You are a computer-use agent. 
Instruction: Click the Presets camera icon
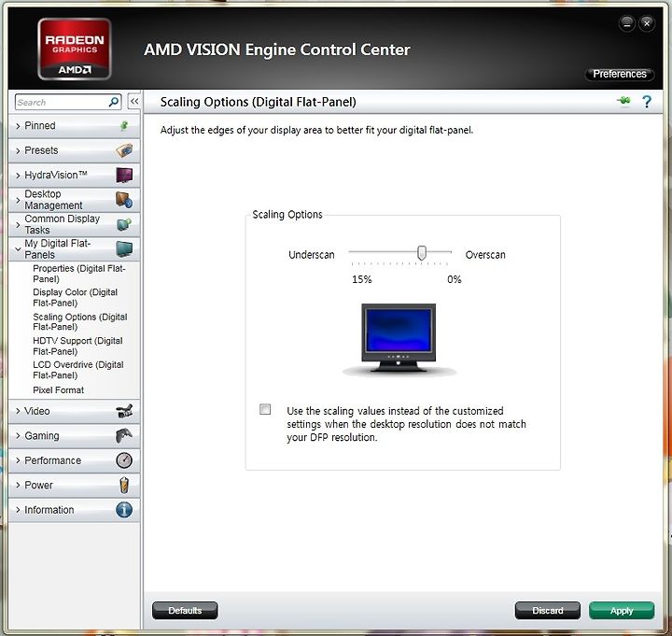(124, 150)
